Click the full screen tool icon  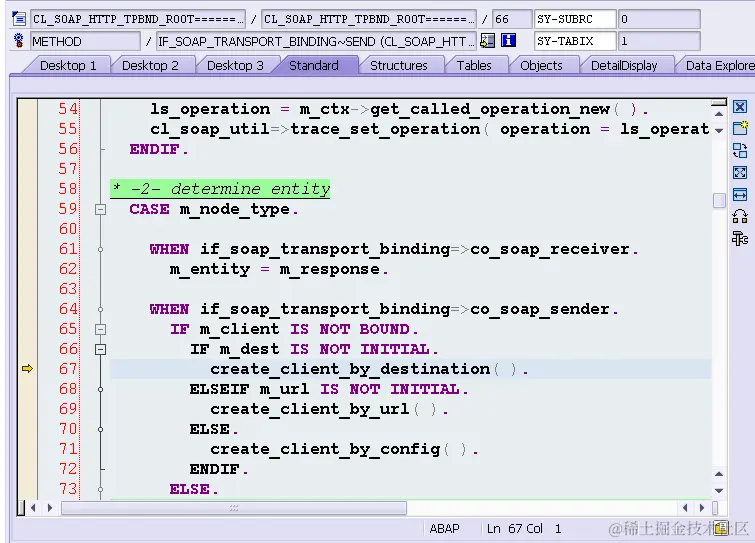tap(740, 172)
